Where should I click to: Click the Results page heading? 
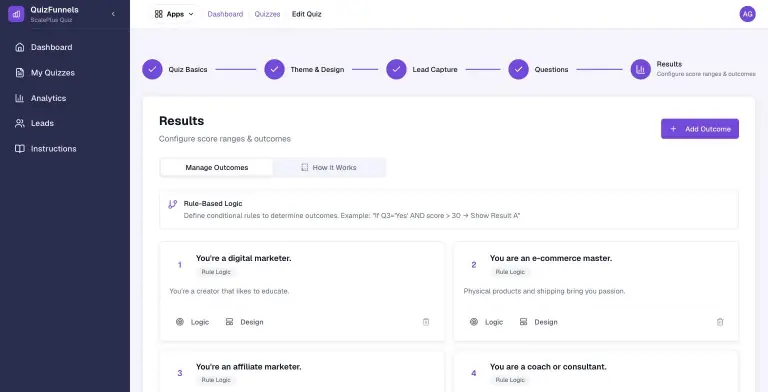pos(181,121)
